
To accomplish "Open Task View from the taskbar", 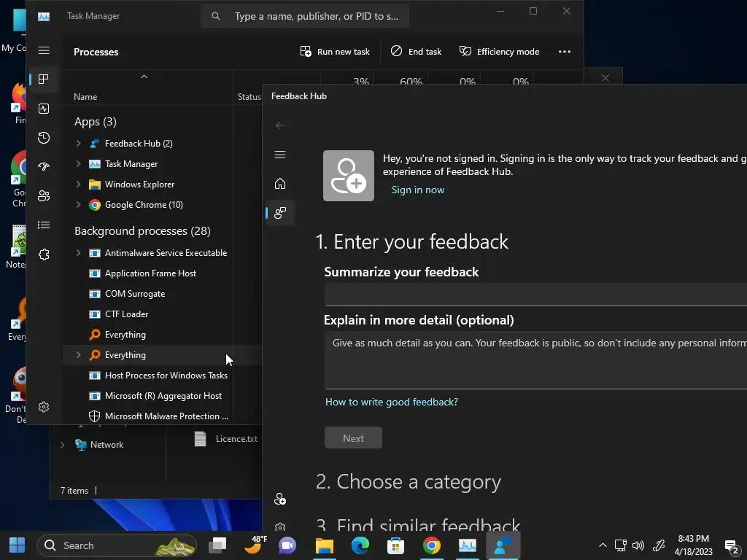I will (x=217, y=545).
